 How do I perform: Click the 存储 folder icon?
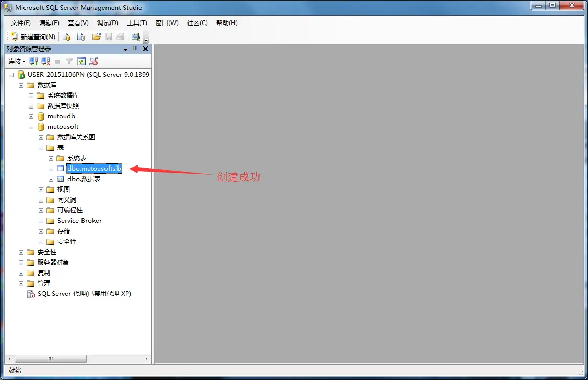[50, 231]
